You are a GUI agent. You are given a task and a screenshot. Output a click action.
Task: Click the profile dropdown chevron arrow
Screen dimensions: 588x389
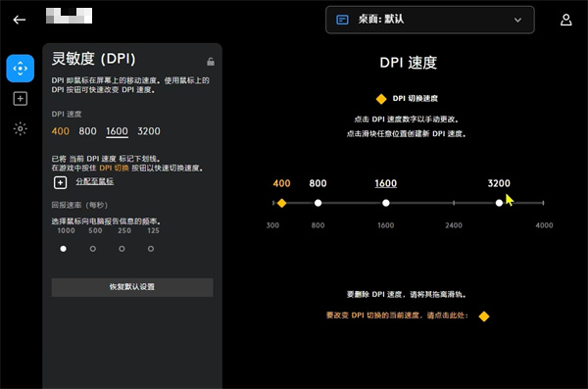517,20
